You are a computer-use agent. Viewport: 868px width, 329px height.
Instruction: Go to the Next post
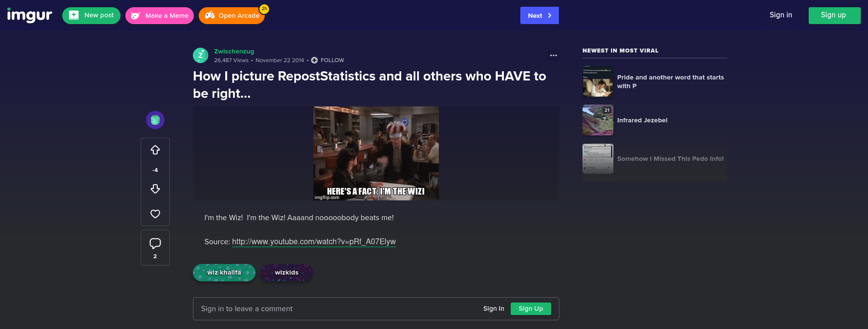(540, 15)
